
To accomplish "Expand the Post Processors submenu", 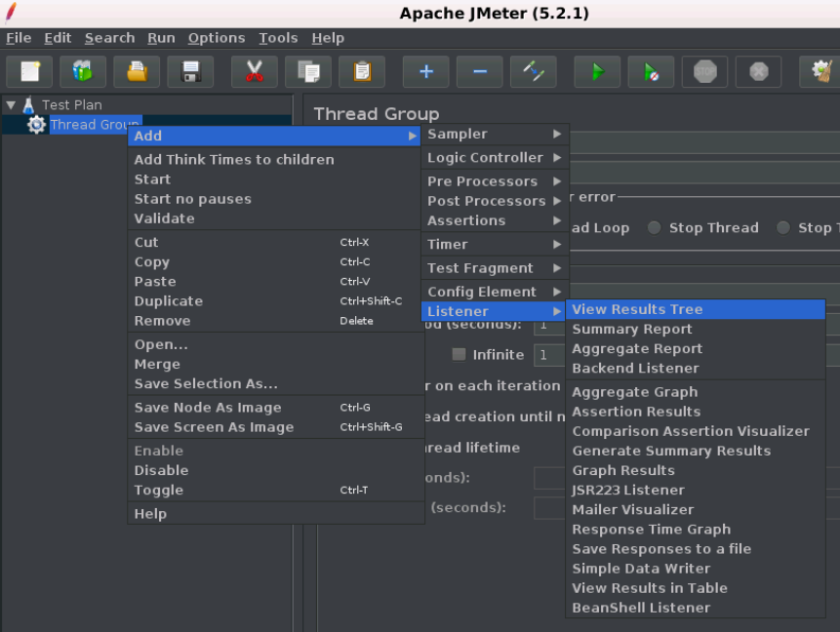I will [x=495, y=201].
